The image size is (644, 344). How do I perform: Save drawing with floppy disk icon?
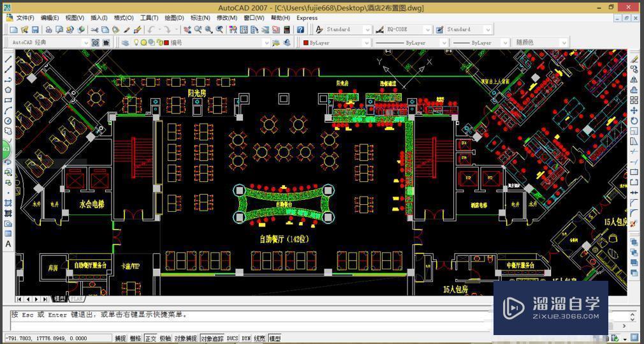(35, 29)
